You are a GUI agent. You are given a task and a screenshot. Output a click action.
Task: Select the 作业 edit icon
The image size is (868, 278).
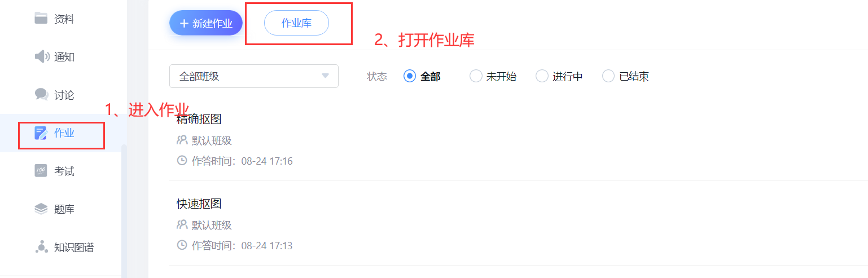(x=41, y=133)
